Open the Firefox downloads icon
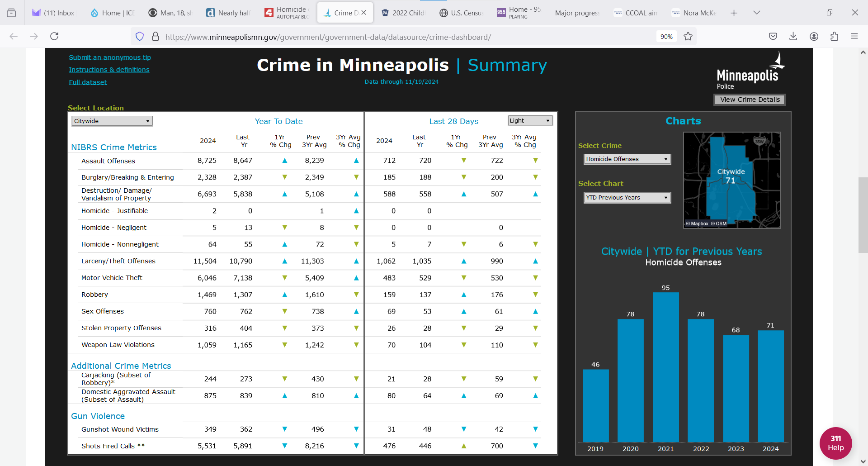Screen dimensions: 868x466 click(x=793, y=36)
